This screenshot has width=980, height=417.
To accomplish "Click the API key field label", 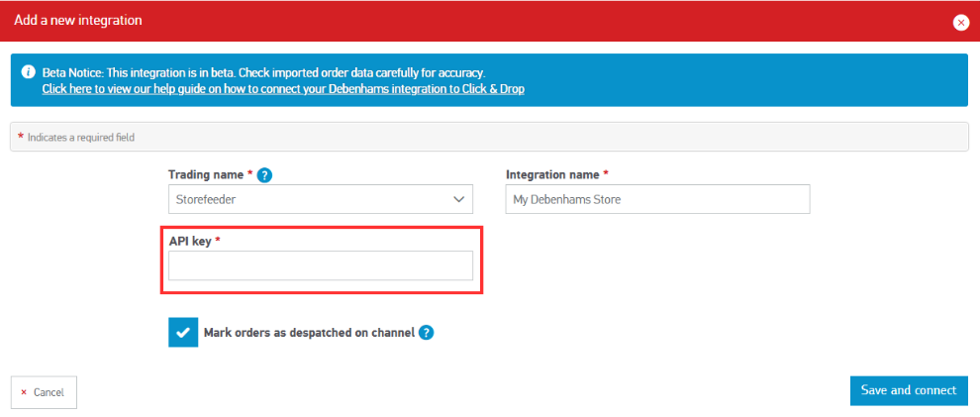I will 190,241.
